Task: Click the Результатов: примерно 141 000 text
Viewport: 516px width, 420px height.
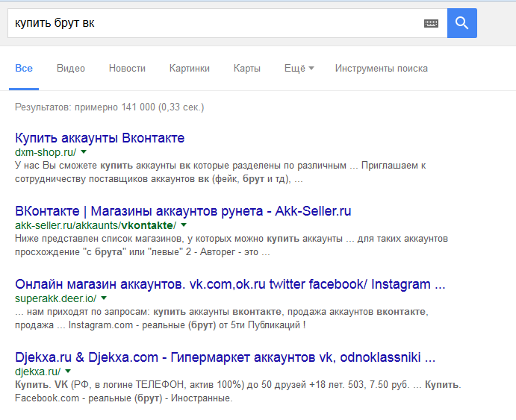Action: click(x=85, y=107)
